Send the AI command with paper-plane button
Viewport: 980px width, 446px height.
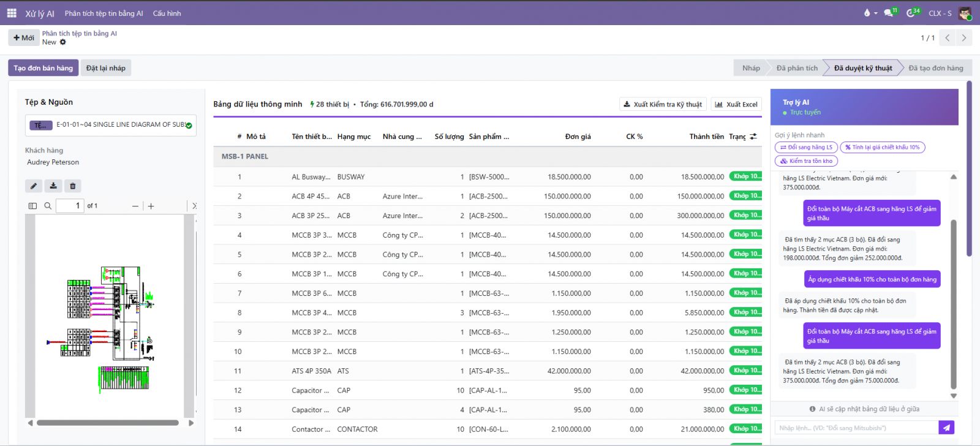coord(946,428)
